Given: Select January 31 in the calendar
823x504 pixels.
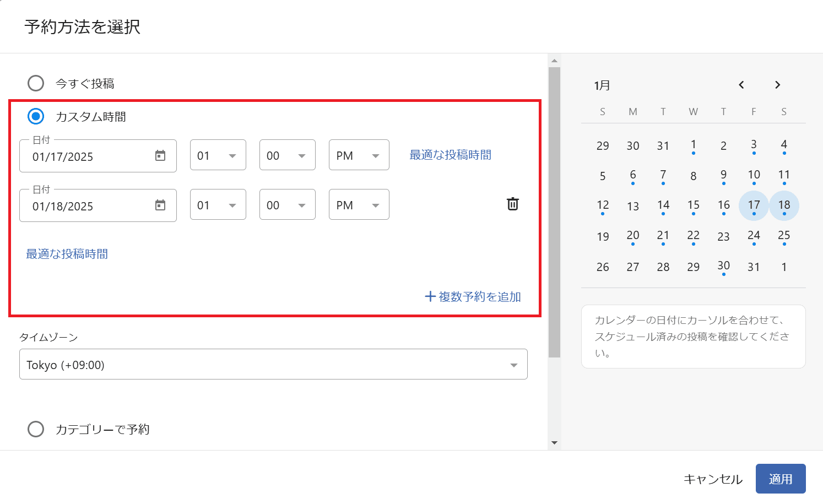Looking at the screenshot, I should (754, 267).
